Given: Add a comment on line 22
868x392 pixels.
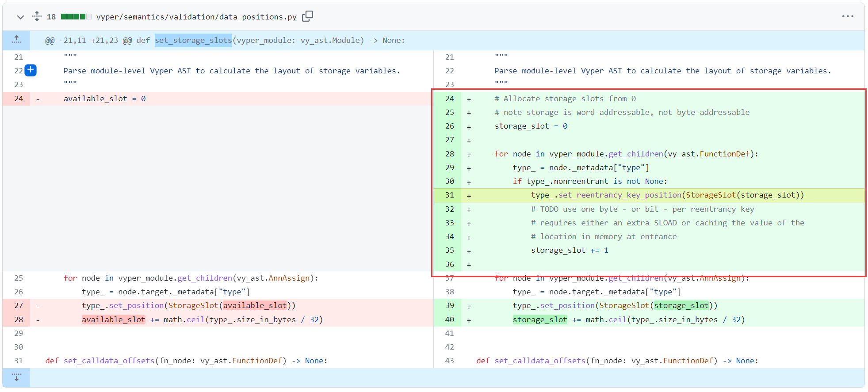Looking at the screenshot, I should (x=31, y=70).
